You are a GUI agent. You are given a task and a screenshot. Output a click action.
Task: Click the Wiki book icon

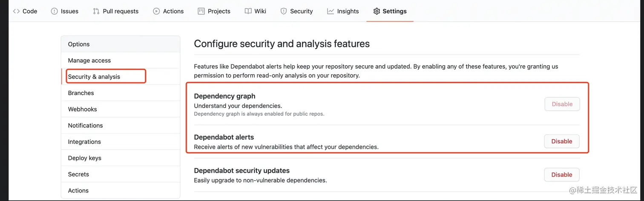pyautogui.click(x=248, y=11)
